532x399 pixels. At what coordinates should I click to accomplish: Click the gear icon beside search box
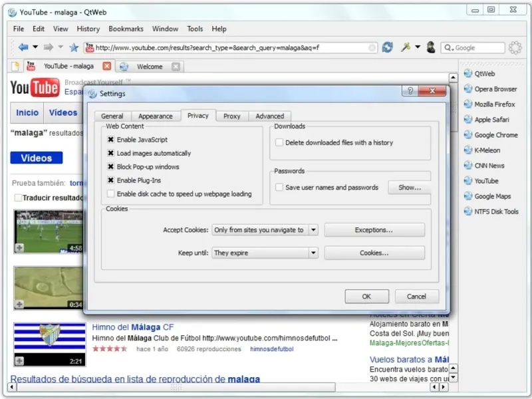[x=515, y=47]
